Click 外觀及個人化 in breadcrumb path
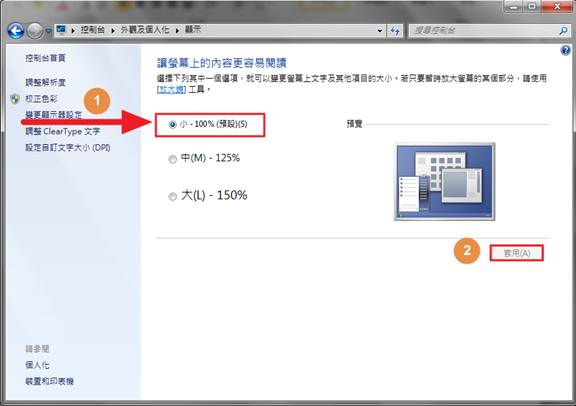This screenshot has width=576, height=406. coord(145,30)
